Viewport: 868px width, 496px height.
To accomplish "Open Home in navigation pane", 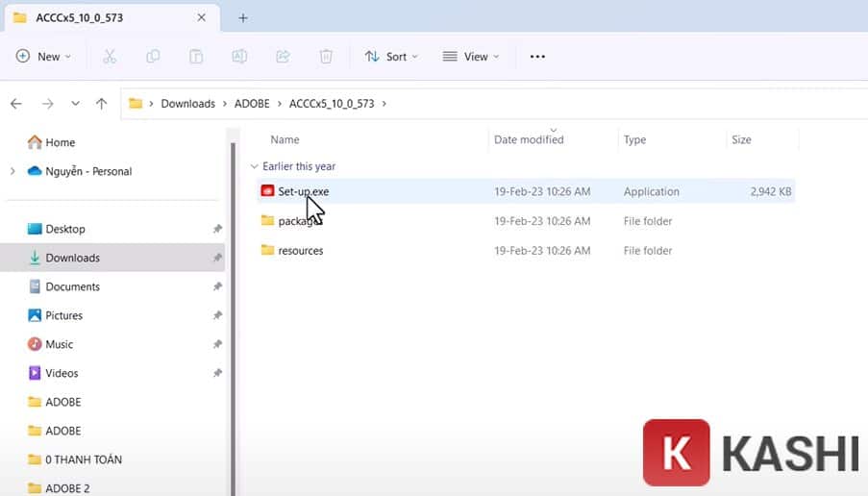I will point(60,142).
